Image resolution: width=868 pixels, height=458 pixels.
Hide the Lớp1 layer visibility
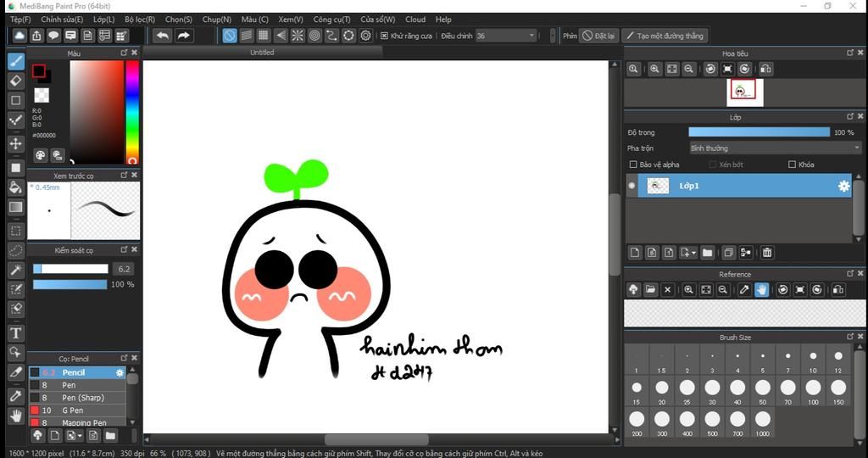point(632,186)
